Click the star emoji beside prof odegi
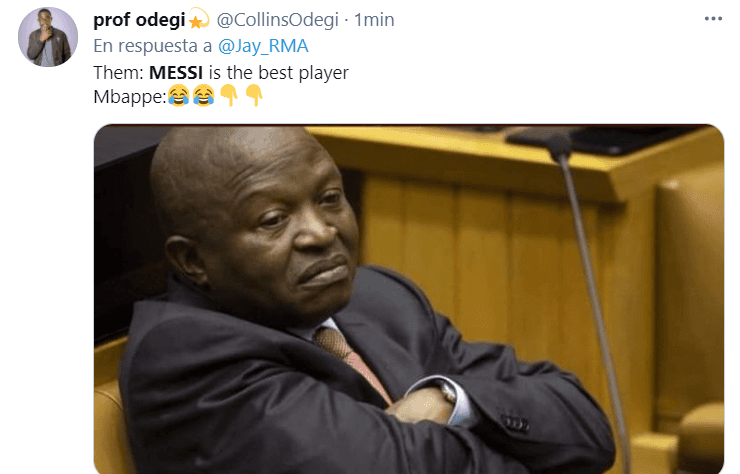The height and width of the screenshot is (474, 740). coord(199,19)
